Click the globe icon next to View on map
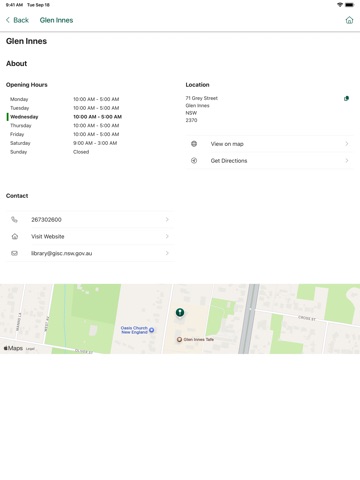 click(x=194, y=144)
